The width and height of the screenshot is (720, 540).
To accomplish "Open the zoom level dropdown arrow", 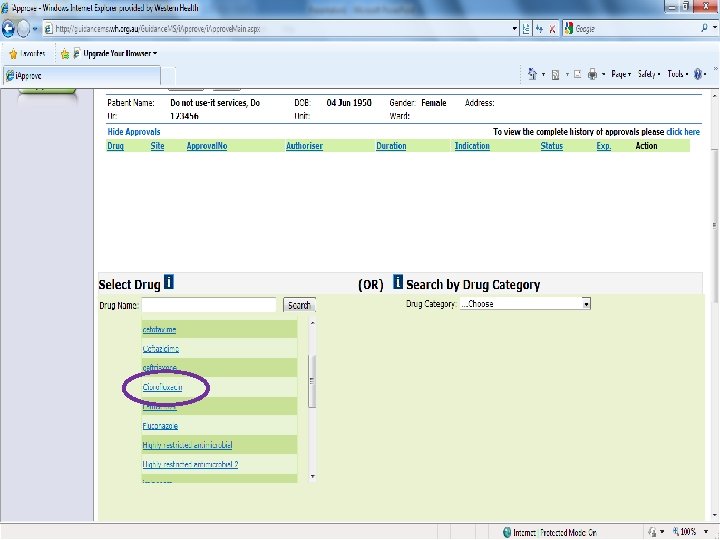I will click(x=706, y=532).
